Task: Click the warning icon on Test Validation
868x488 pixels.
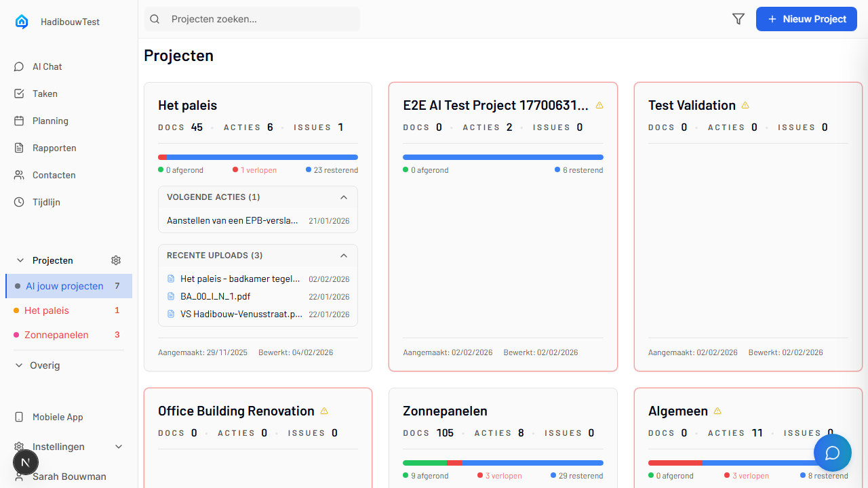Action: tap(745, 105)
